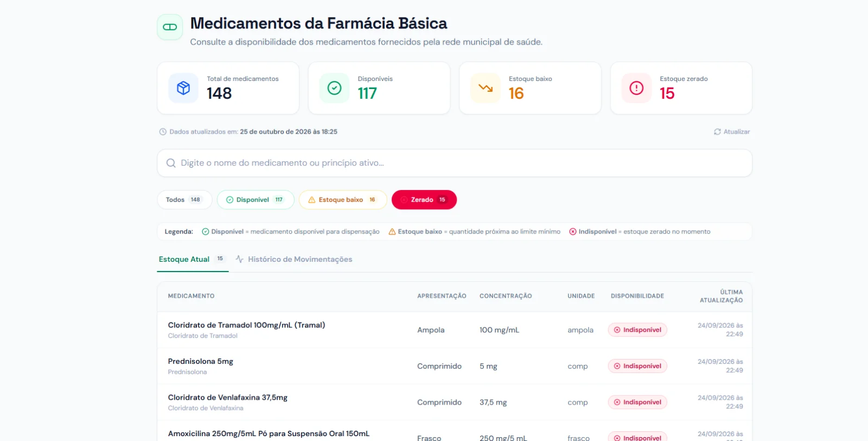The width and height of the screenshot is (868, 441).
Task: Click the Ampola presentation cell
Action: (x=431, y=330)
